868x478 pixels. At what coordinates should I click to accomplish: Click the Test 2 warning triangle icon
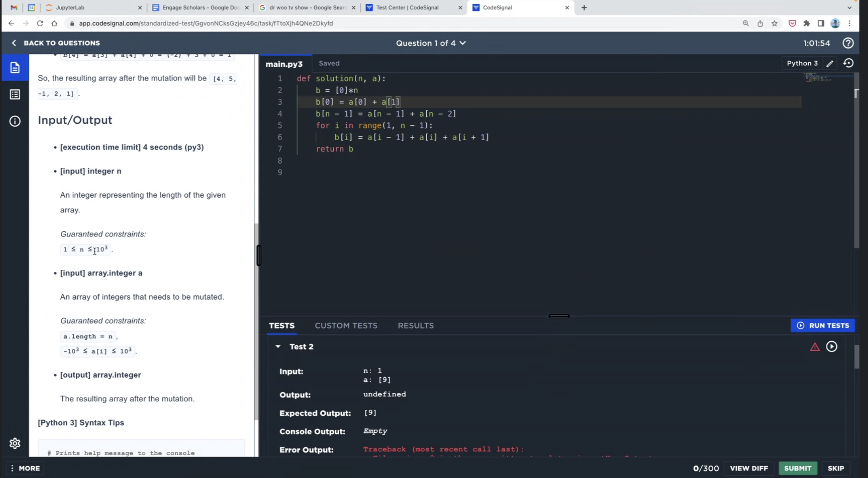click(x=815, y=347)
